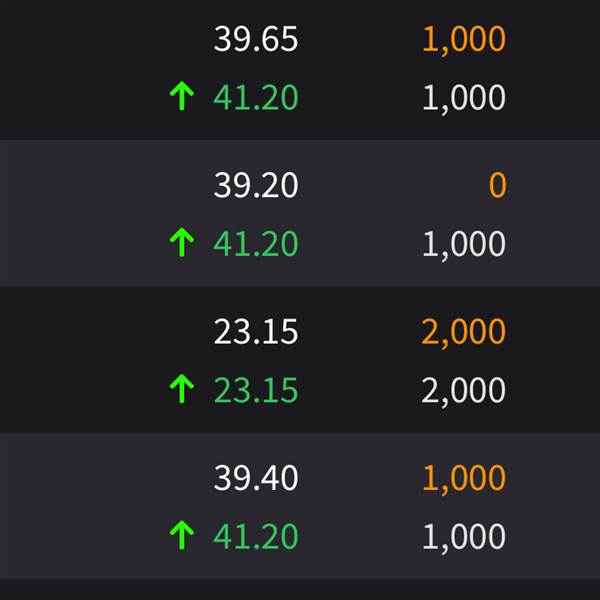Click orange 1,000 quantity beside 39.65
Viewport: 600px width, 600px height.
(x=464, y=40)
